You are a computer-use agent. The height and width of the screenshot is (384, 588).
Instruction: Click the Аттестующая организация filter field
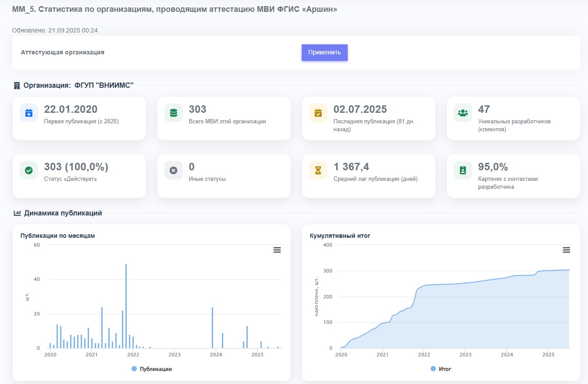[x=202, y=53]
